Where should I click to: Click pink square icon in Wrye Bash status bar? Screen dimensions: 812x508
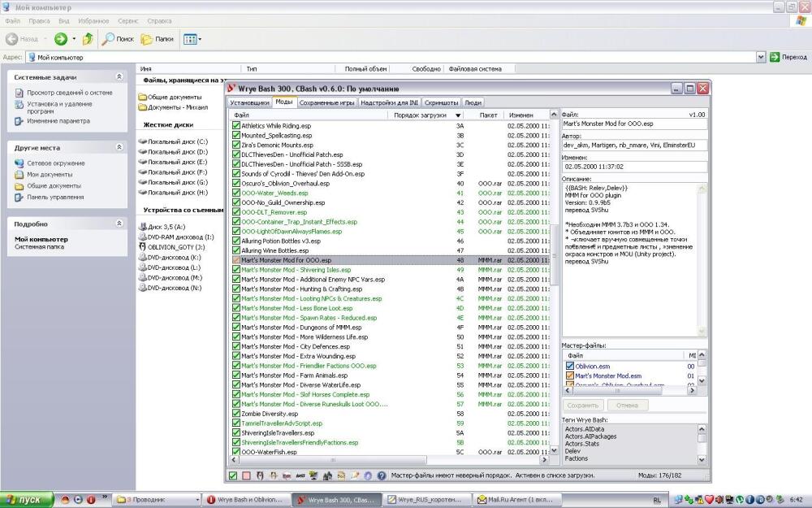tap(247, 475)
